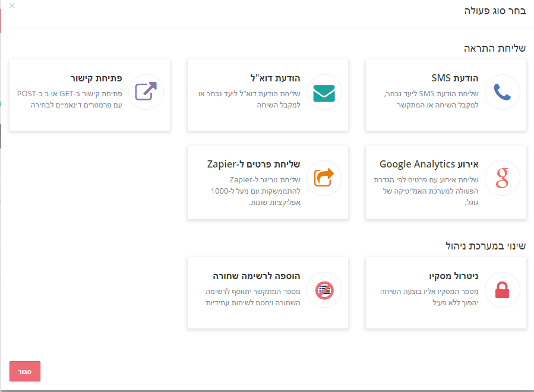Image resolution: width=534 pixels, height=392 pixels.
Task: Close the dialog with the X icon
Action: (x=12, y=6)
